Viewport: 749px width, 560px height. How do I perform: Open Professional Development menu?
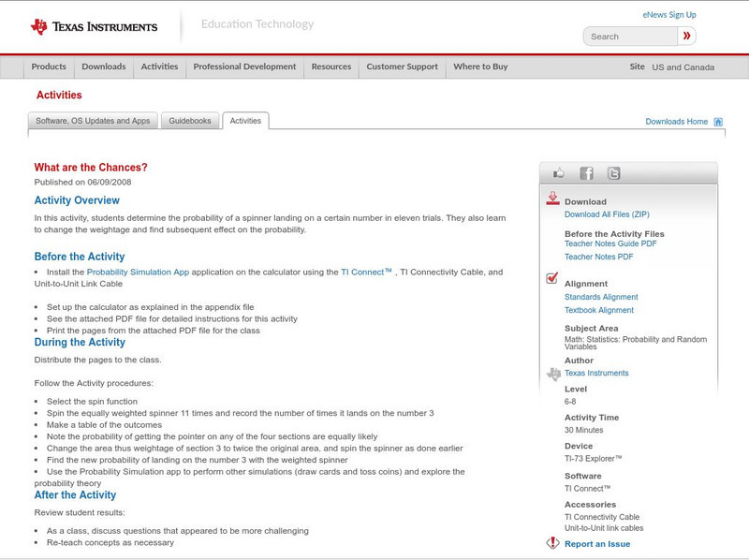pyautogui.click(x=244, y=66)
